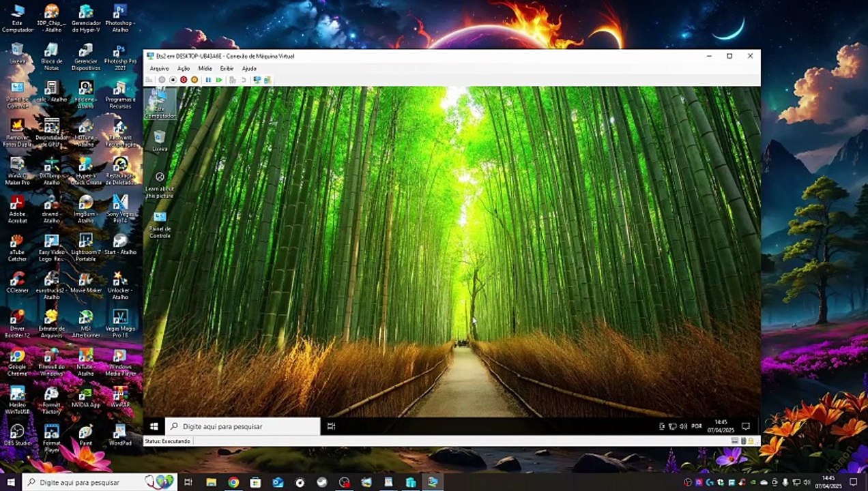The width and height of the screenshot is (868, 491).
Task: Click the orange Save VM state icon
Action: (194, 80)
